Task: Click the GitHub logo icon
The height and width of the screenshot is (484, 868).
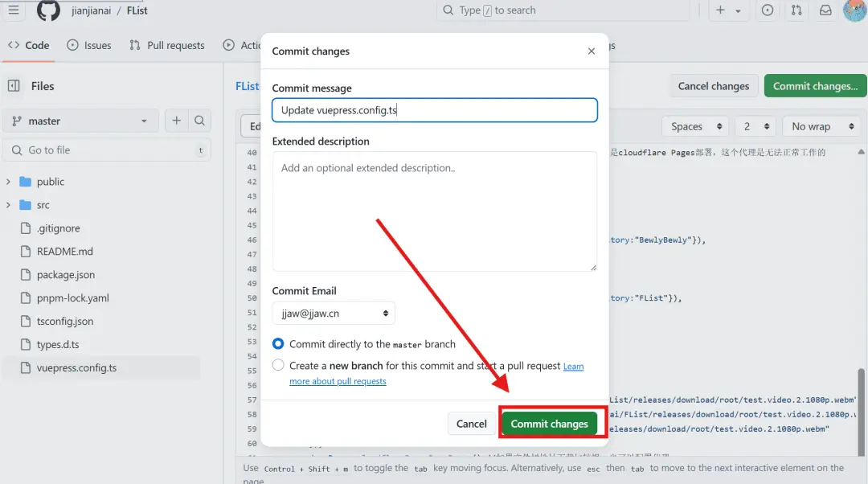Action: pyautogui.click(x=48, y=10)
